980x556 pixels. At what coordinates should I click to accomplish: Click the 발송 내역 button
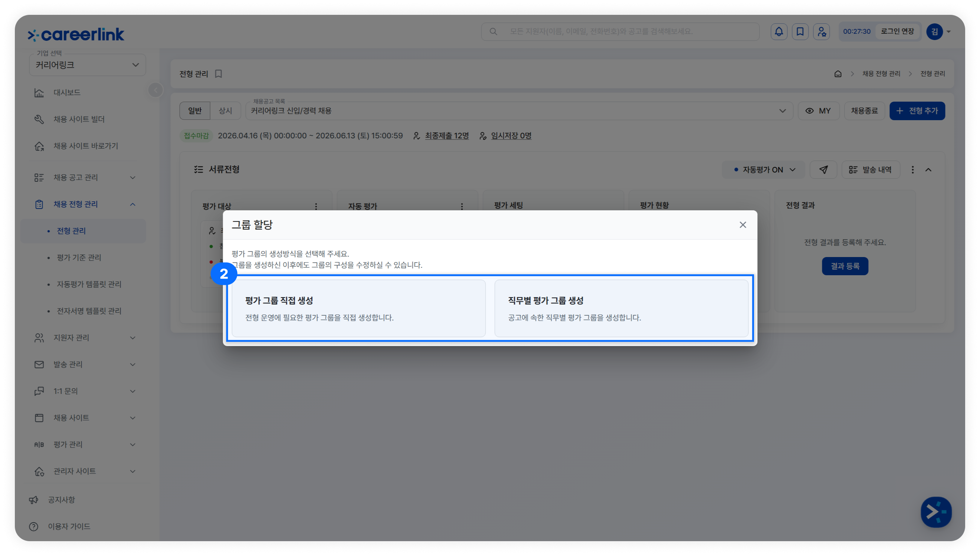point(871,170)
